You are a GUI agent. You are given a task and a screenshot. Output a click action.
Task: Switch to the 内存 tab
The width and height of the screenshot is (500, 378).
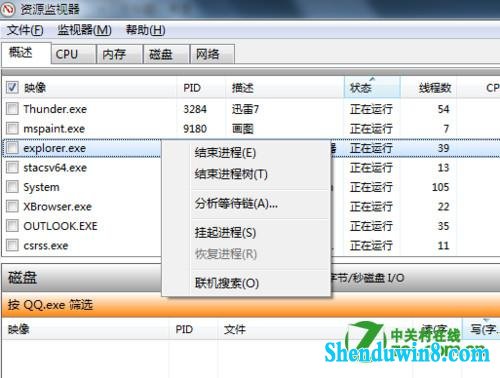119,54
